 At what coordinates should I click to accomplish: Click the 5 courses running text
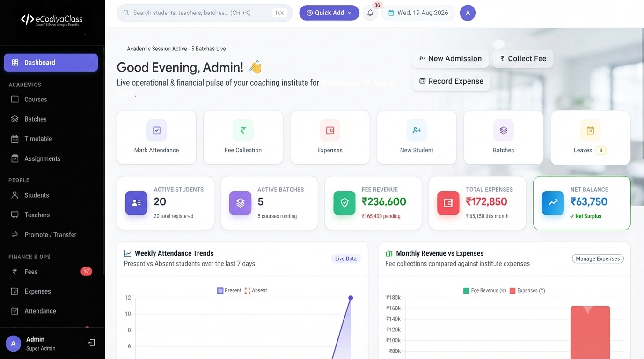click(x=277, y=216)
